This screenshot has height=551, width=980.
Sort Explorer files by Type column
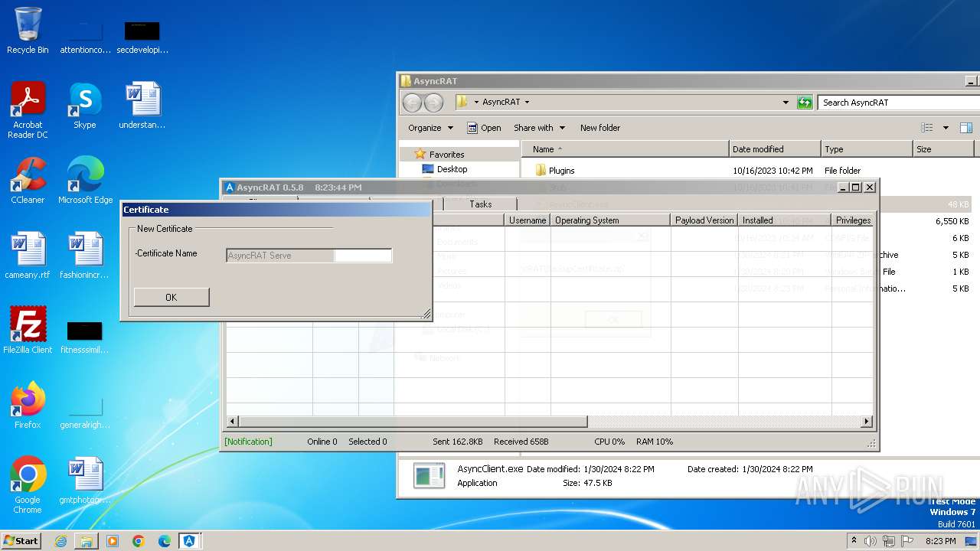867,149
